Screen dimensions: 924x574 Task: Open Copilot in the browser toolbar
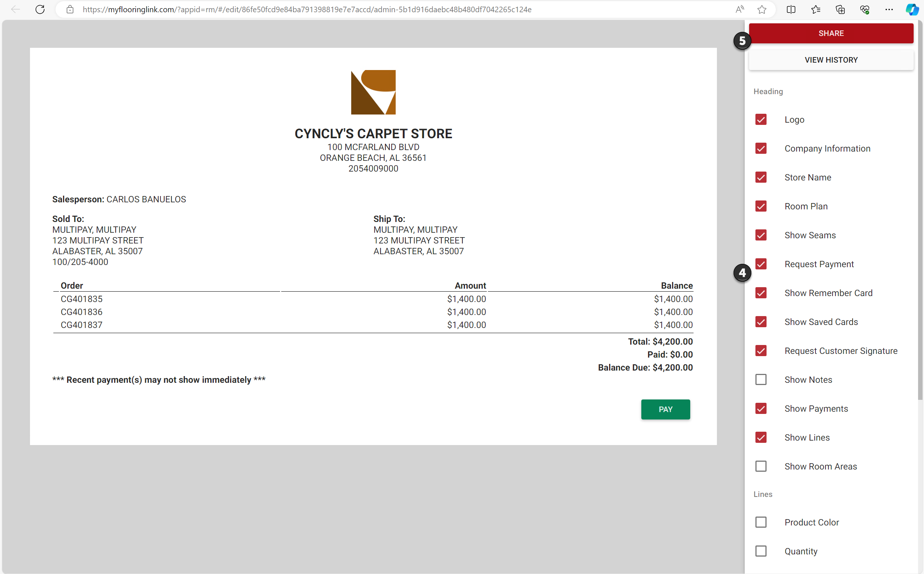(x=911, y=10)
